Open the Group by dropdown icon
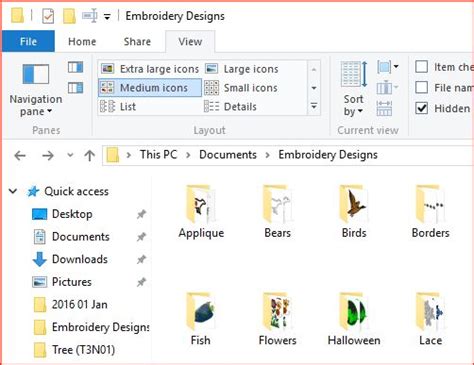Viewport: 474px width, 365px height. click(x=388, y=67)
